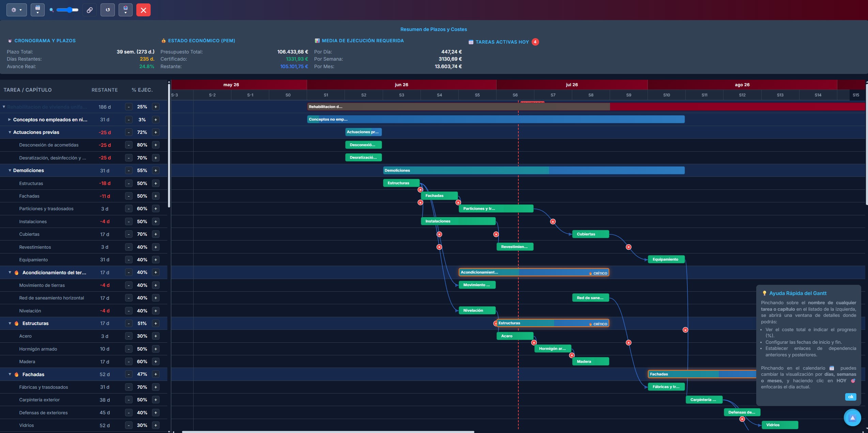Viewport: 868px width, 433px height.
Task: Increase percent for Nivelación row
Action: click(x=156, y=311)
